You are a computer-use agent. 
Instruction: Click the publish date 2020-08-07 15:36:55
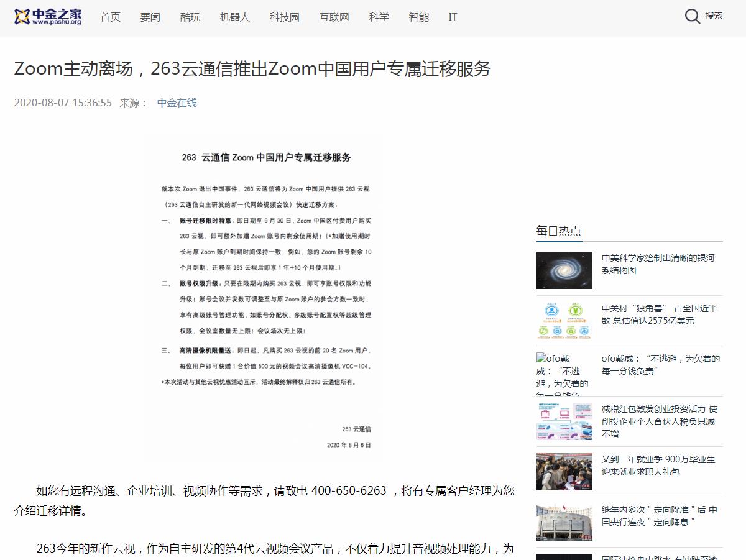click(x=63, y=103)
